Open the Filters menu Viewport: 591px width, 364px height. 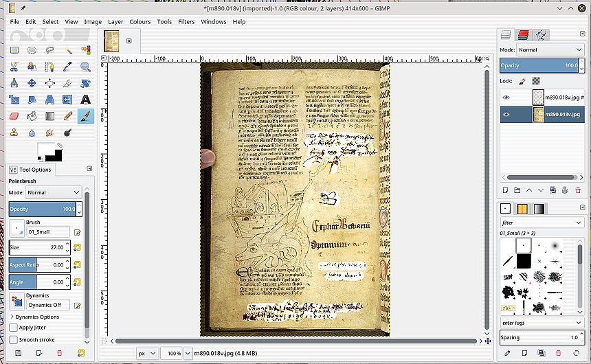(186, 21)
